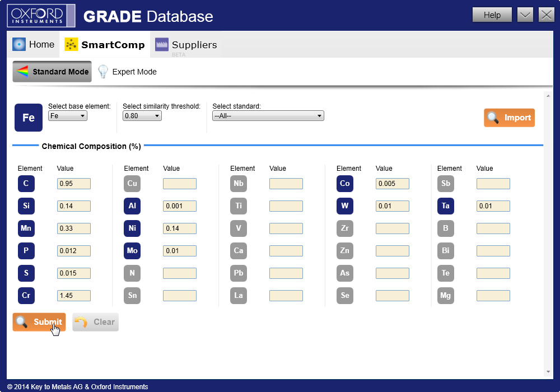Click the La element icon
Viewport: 560px width, 392px height.
[x=239, y=296]
